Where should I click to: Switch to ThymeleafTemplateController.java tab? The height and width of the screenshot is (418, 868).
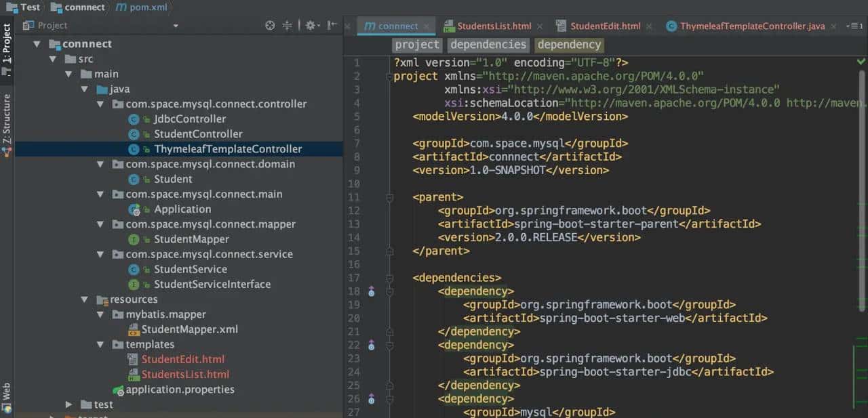click(751, 26)
